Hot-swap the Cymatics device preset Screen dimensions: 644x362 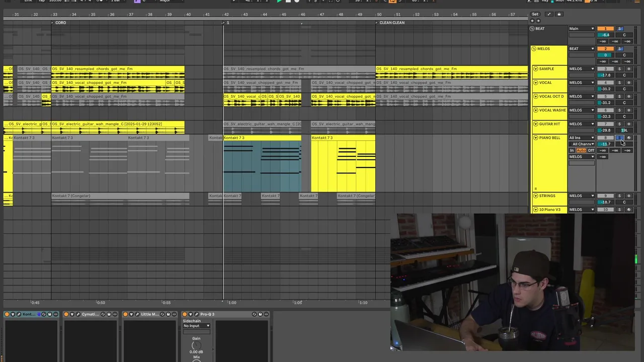[103, 314]
